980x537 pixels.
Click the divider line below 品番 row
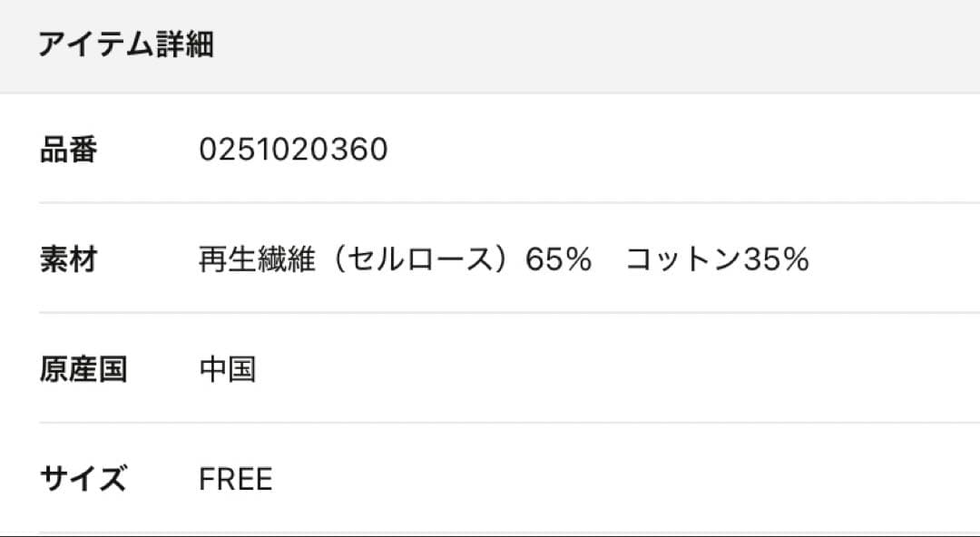tap(508, 203)
